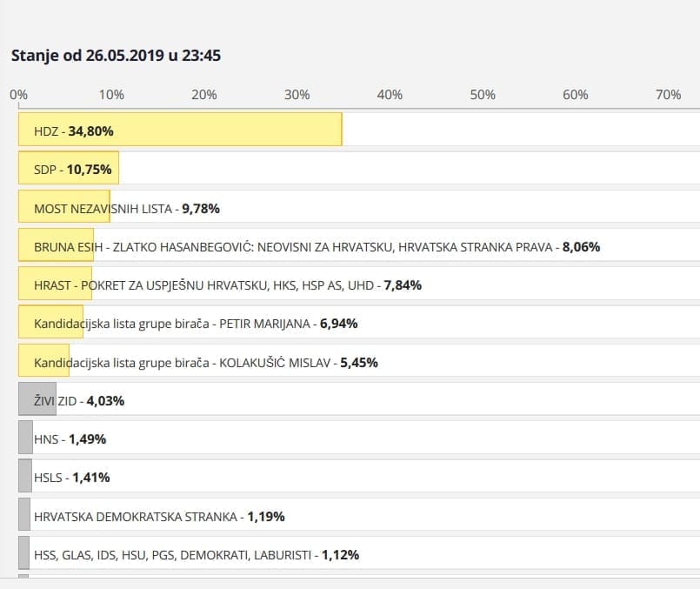The height and width of the screenshot is (589, 700).
Task: Click the 50% axis tick label
Action: point(483,94)
